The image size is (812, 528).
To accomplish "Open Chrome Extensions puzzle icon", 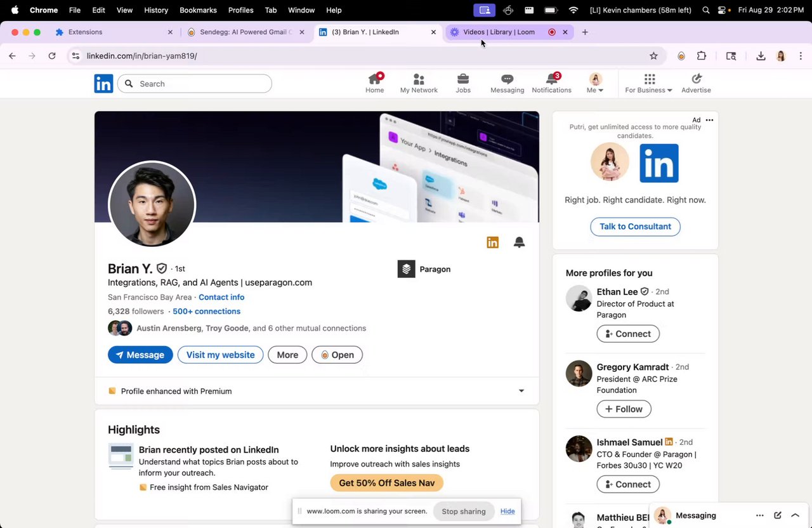I will (702, 56).
